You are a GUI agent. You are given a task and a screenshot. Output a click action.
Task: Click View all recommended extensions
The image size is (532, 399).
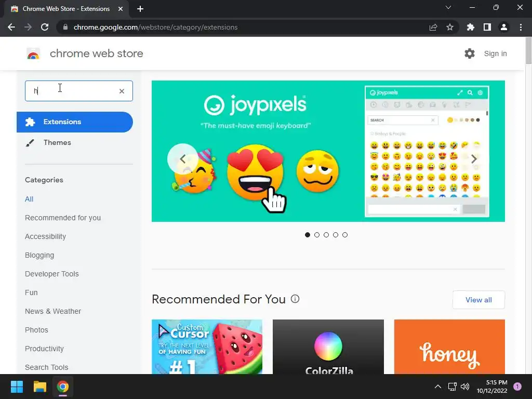coord(478,300)
